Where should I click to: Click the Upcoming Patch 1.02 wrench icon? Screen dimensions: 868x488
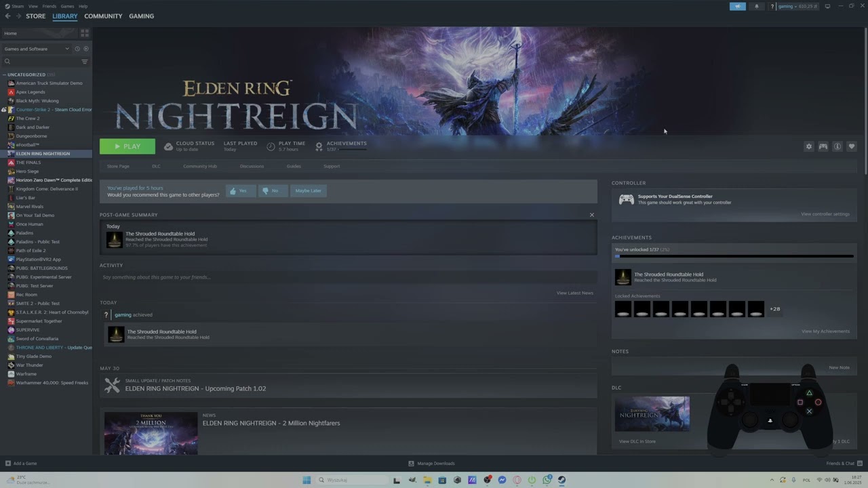point(113,385)
